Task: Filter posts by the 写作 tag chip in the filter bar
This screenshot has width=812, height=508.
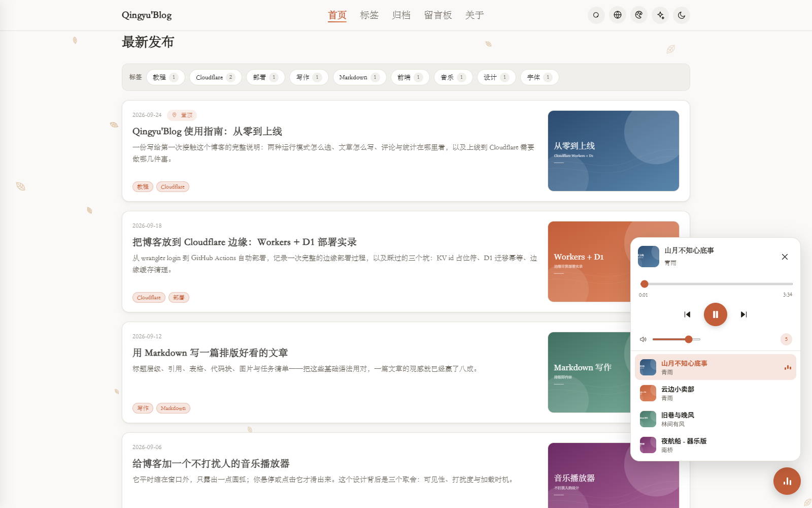Action: [309, 77]
